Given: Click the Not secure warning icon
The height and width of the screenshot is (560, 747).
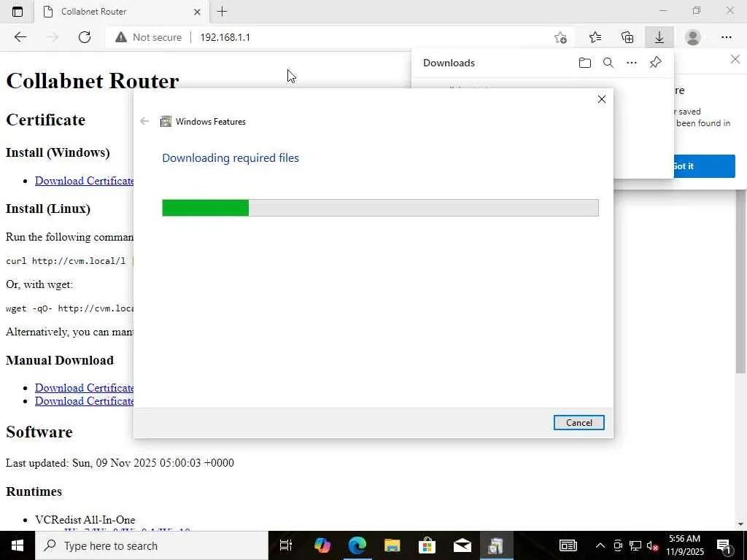Looking at the screenshot, I should coord(121,37).
